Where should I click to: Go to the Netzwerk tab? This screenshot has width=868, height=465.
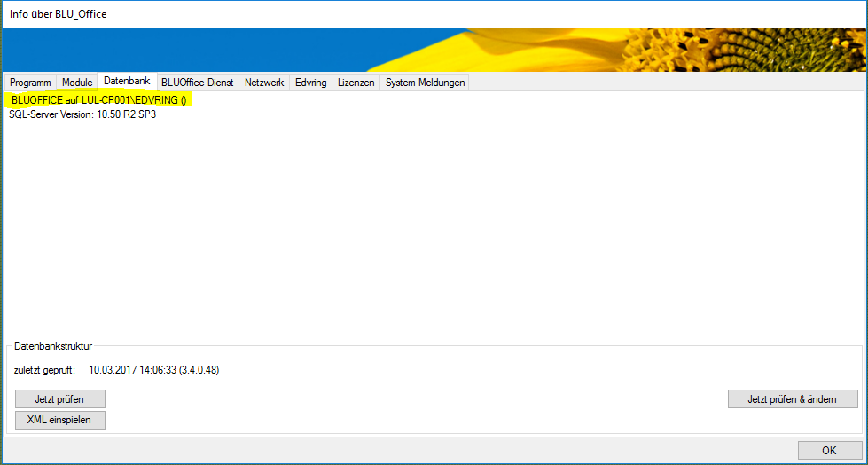pos(264,82)
